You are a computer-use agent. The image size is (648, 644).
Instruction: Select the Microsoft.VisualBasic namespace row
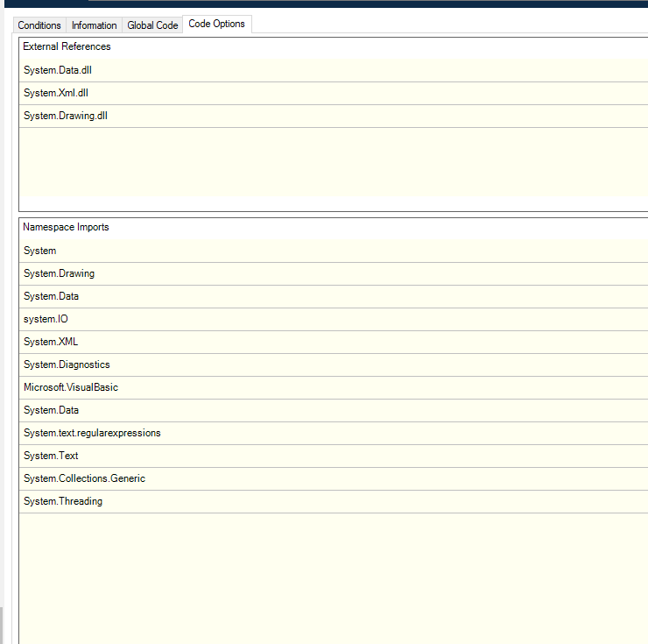point(334,387)
